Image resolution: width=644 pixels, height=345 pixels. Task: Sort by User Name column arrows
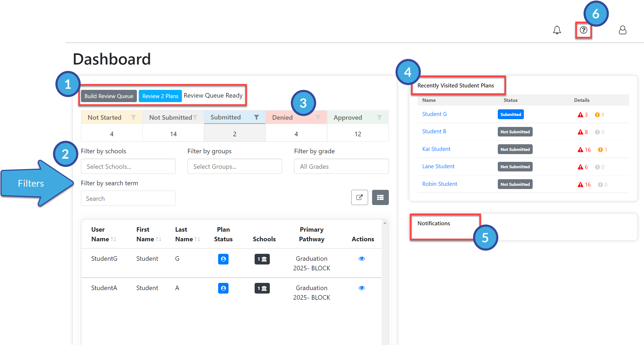pos(113,239)
